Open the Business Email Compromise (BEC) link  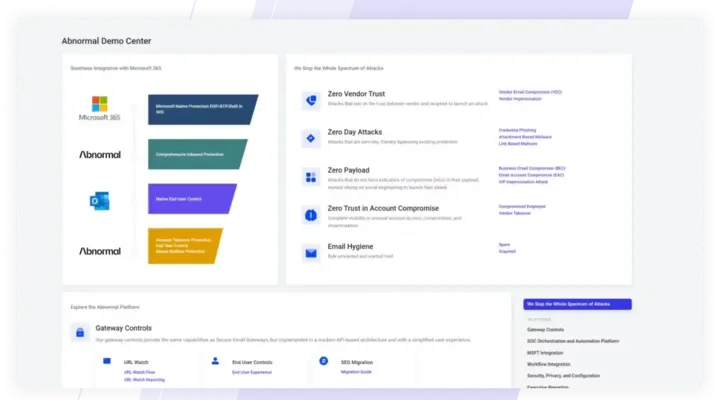(532, 168)
